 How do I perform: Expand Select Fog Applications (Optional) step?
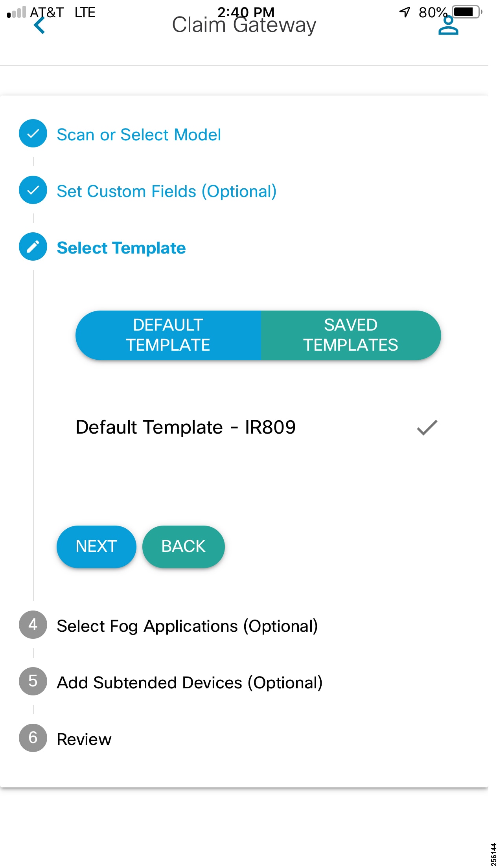point(187,626)
